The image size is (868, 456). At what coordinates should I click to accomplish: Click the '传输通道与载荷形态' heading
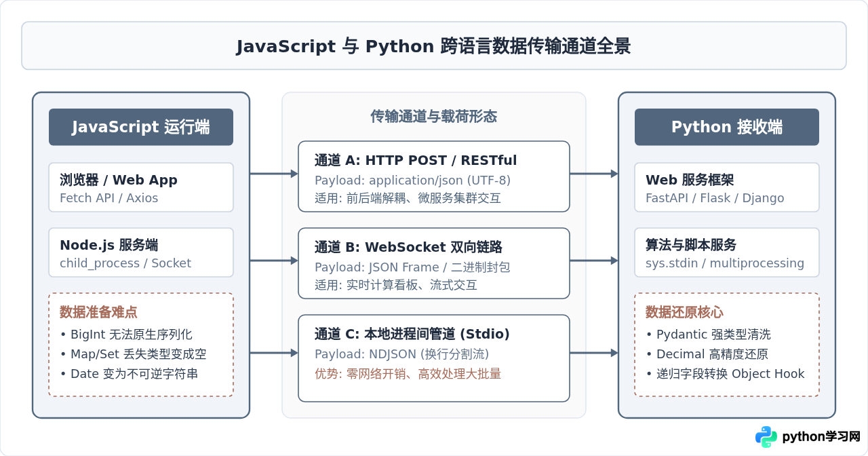click(x=434, y=117)
